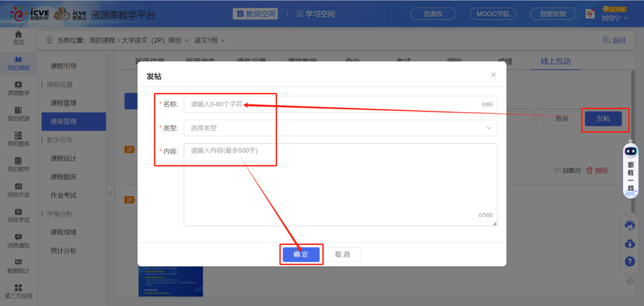Go to 学习空间 in the top bar

tap(316, 14)
